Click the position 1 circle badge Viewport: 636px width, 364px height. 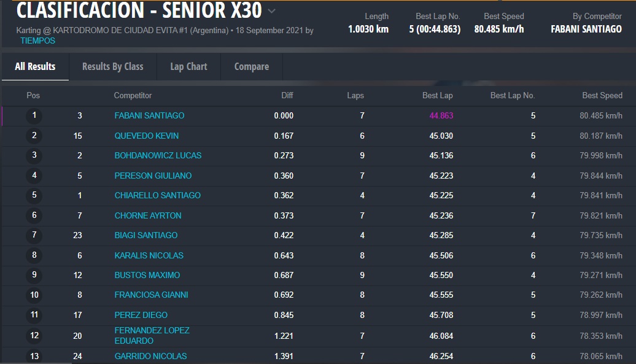pos(34,115)
